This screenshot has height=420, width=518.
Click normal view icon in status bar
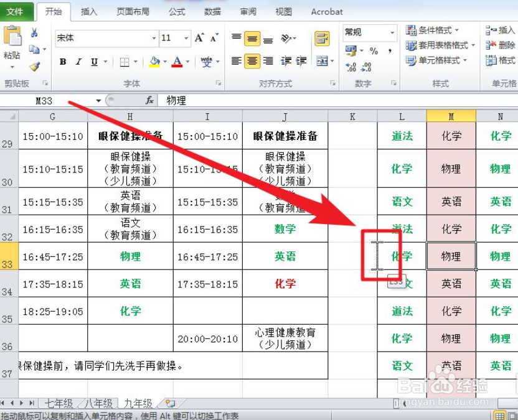coord(500,416)
